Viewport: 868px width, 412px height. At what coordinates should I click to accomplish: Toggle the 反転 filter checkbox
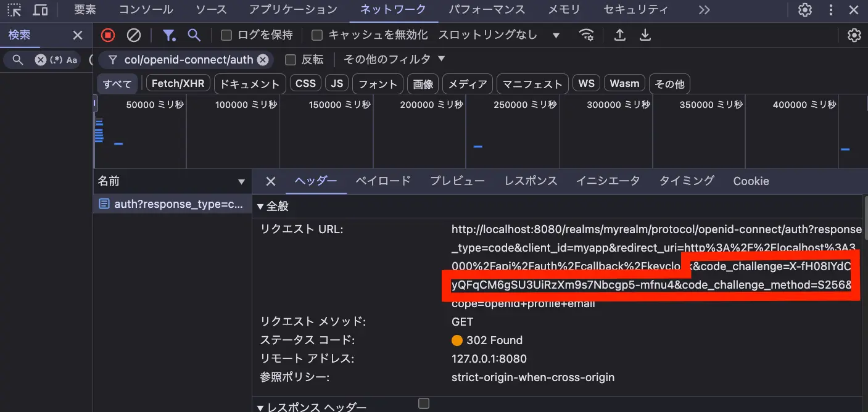[x=291, y=60]
